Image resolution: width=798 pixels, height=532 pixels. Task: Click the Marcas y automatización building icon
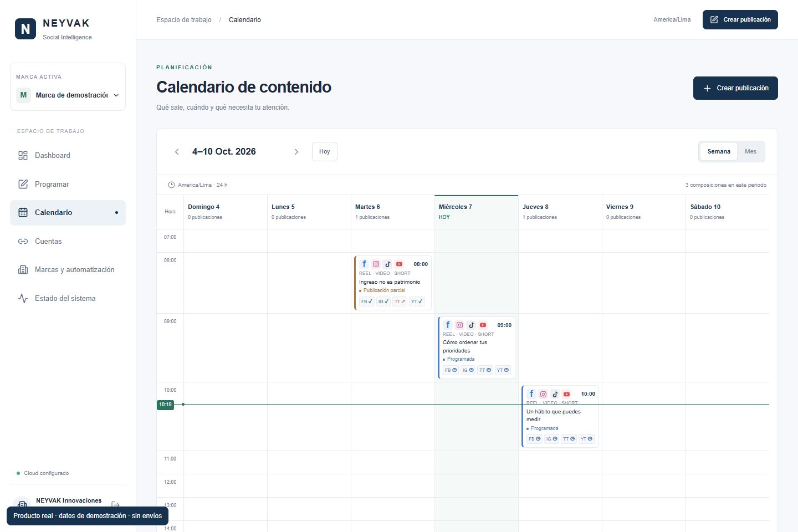23,270
